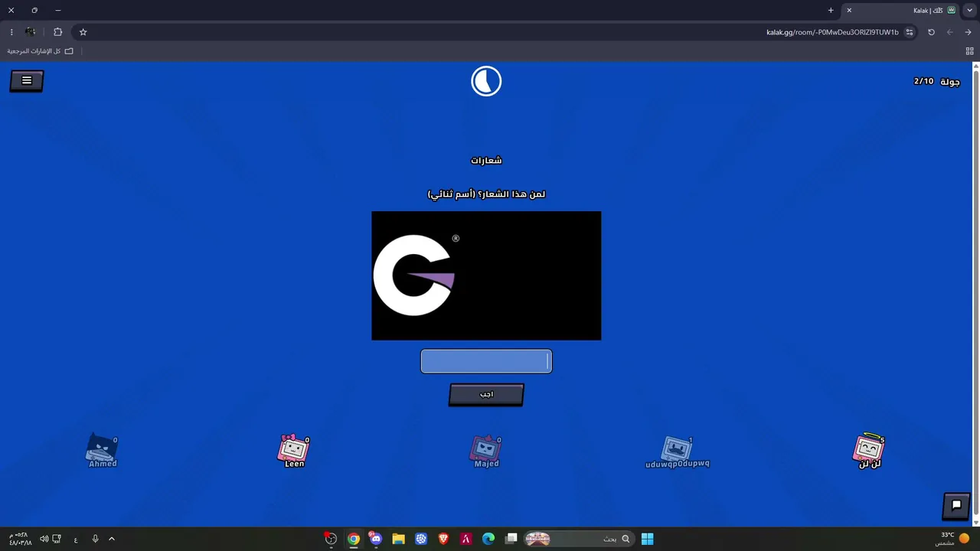Image resolution: width=980 pixels, height=551 pixels.
Task: Click the لمن هذا الشعار question text
Action: 486,194
